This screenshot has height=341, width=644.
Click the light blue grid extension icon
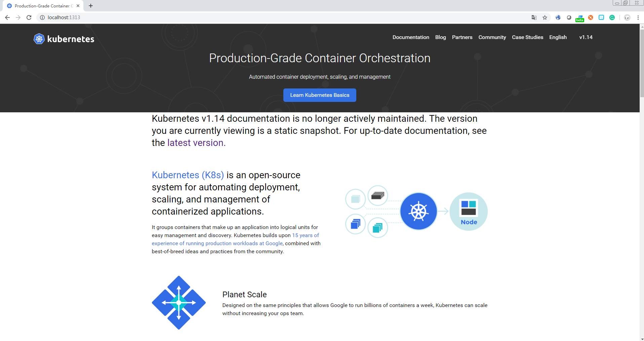601,17
